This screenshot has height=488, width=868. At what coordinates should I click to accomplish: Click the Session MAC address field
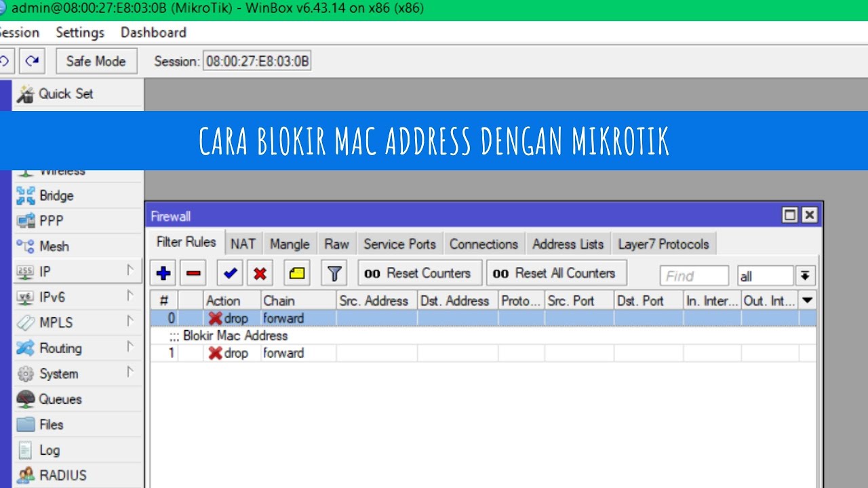[x=257, y=62]
